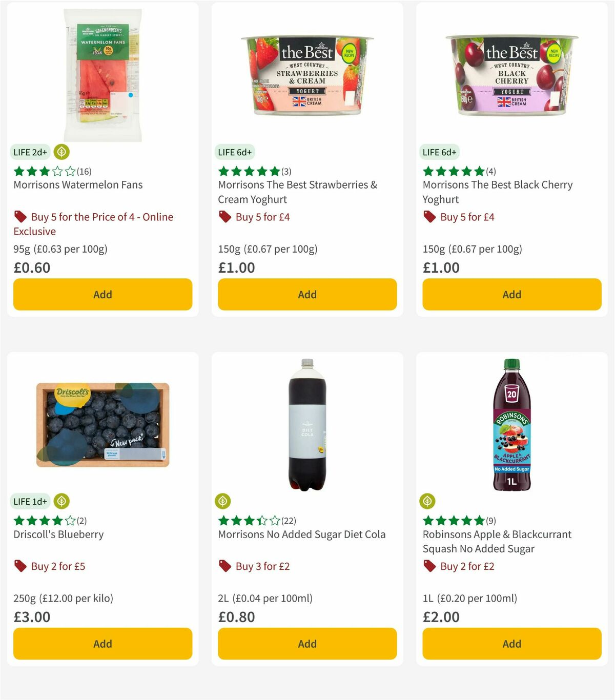
Task: Open the Driscoll's Blueberry product page
Action: (x=58, y=534)
